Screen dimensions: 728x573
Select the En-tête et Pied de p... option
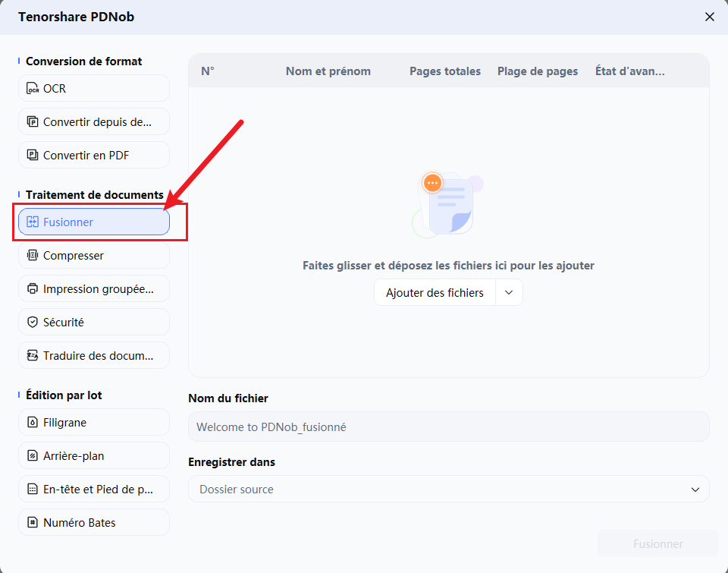coord(94,490)
